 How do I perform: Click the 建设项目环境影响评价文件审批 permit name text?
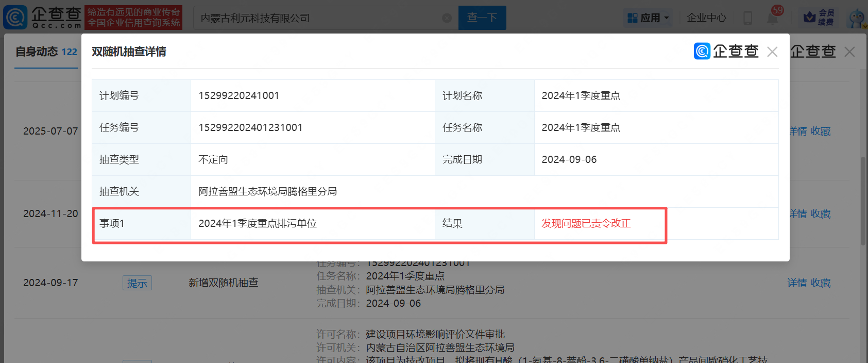(435, 334)
